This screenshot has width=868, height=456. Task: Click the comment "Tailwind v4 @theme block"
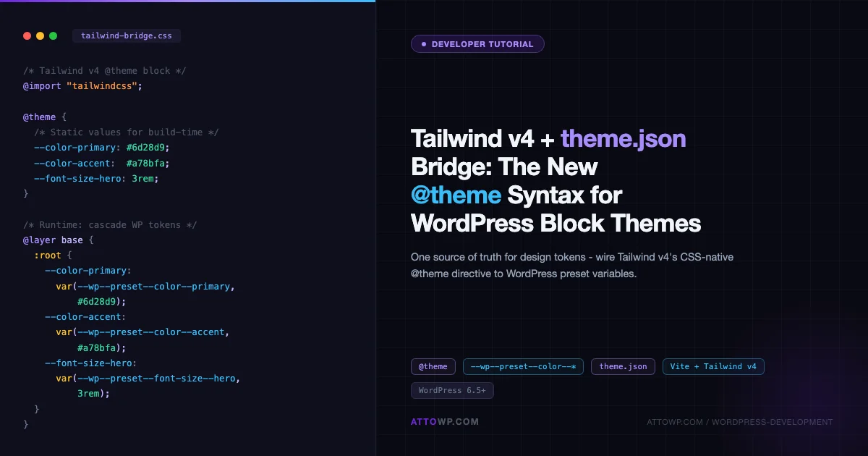(x=105, y=71)
